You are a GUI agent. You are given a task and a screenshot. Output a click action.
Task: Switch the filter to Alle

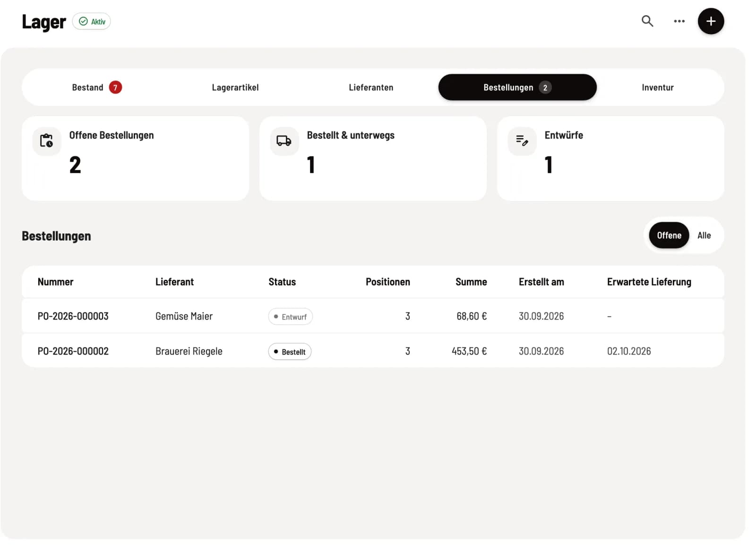pyautogui.click(x=704, y=235)
